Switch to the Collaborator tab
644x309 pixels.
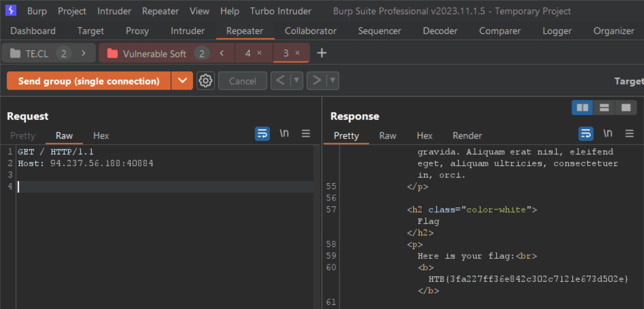coord(310,31)
